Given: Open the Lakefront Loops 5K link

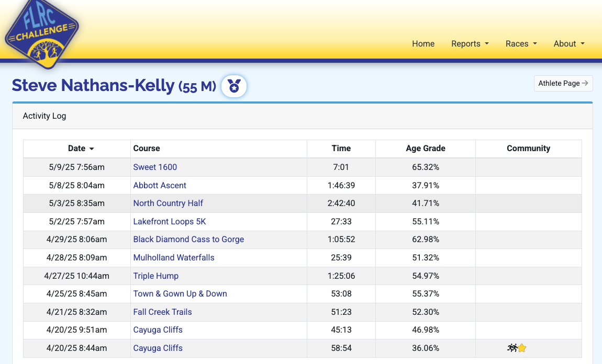Looking at the screenshot, I should (x=169, y=221).
